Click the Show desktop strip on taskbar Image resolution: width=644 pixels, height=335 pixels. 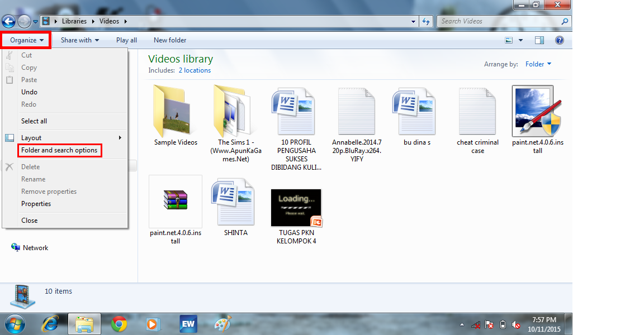point(569,324)
